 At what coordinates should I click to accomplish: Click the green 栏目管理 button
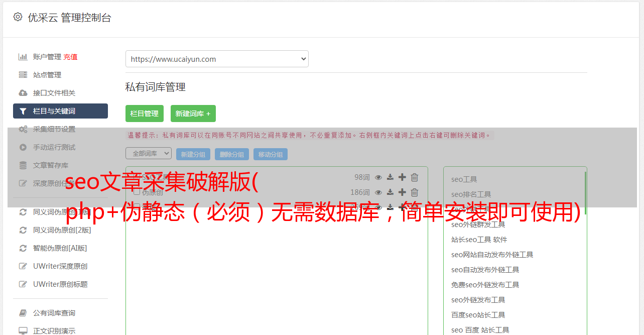145,114
